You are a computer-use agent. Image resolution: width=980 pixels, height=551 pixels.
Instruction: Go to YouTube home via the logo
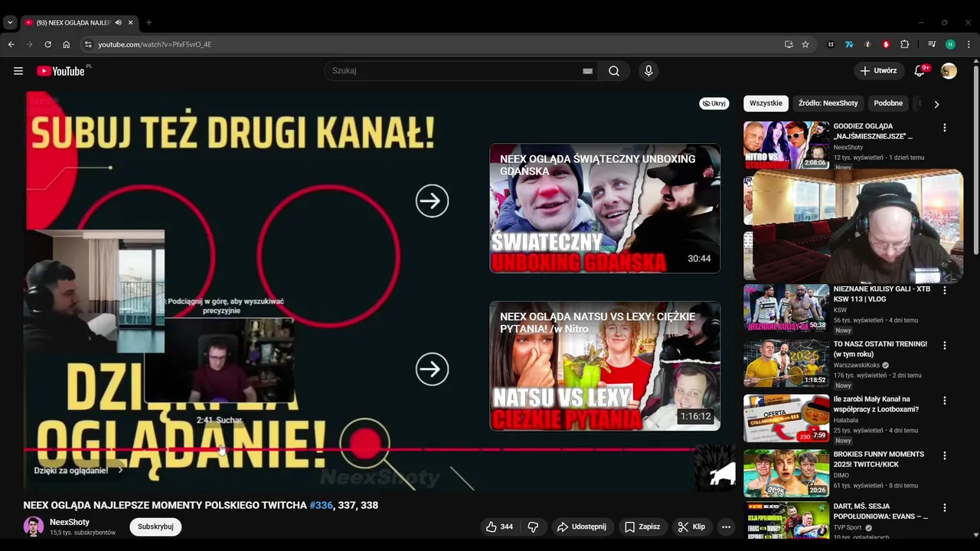(60, 71)
